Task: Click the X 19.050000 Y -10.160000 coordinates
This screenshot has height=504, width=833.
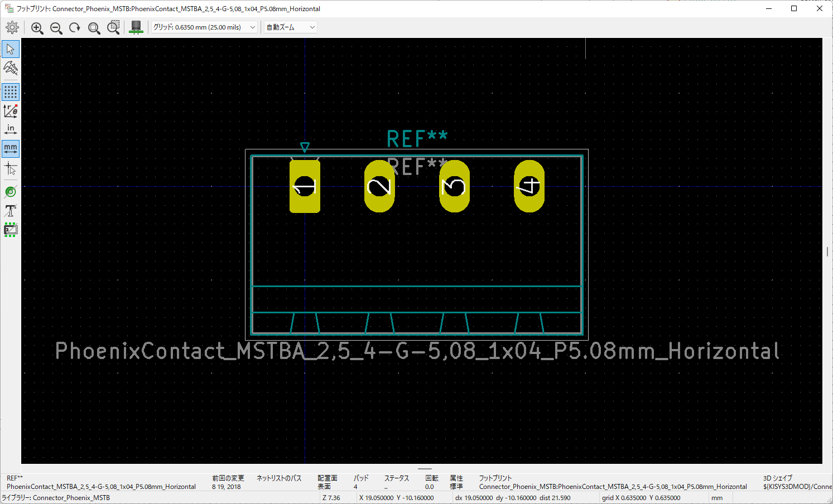Action: [397, 498]
